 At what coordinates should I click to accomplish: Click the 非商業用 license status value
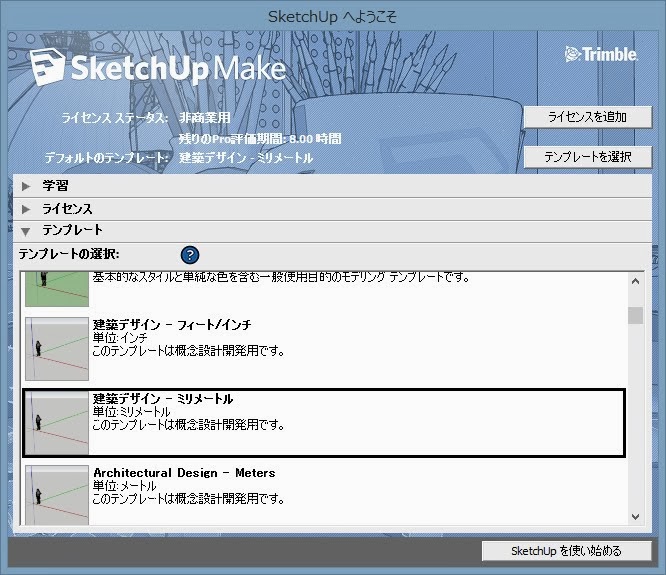tap(205, 118)
